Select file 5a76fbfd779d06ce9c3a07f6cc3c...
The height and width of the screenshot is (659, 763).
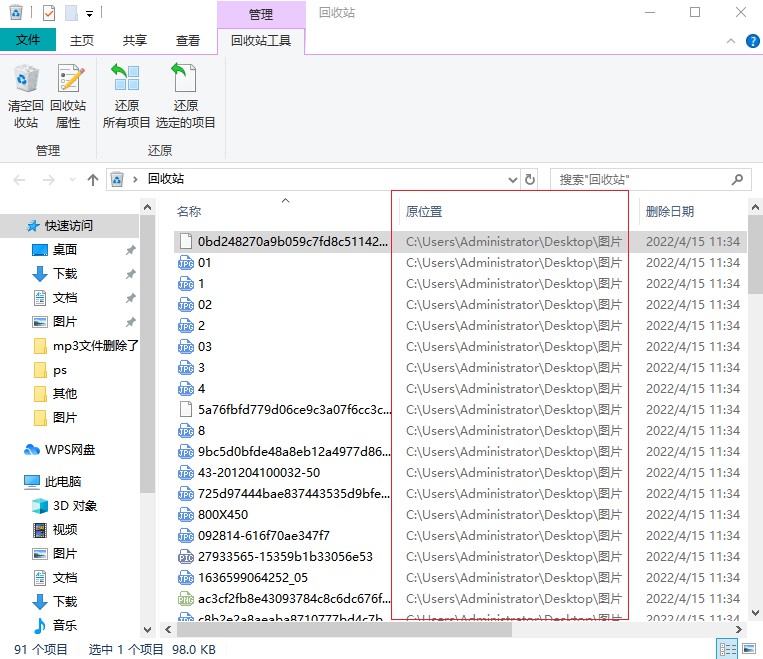(294, 410)
